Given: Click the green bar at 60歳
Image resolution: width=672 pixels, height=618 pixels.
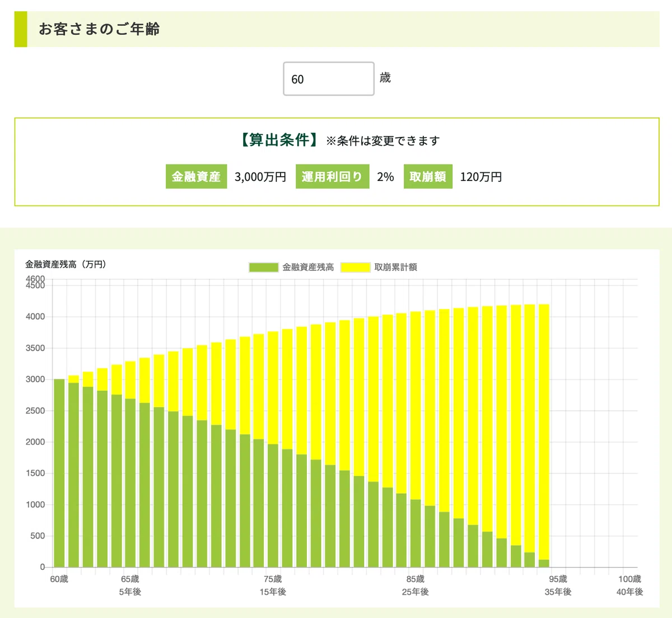Looking at the screenshot, I should click(59, 473).
